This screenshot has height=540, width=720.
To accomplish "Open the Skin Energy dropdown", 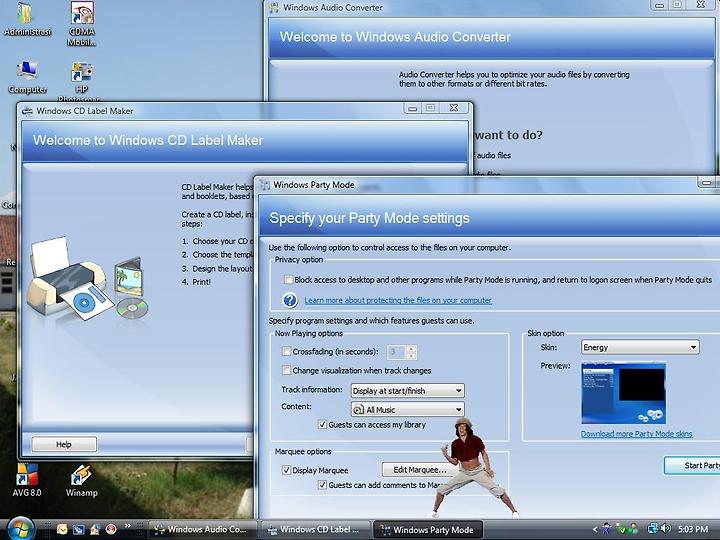I will [640, 347].
